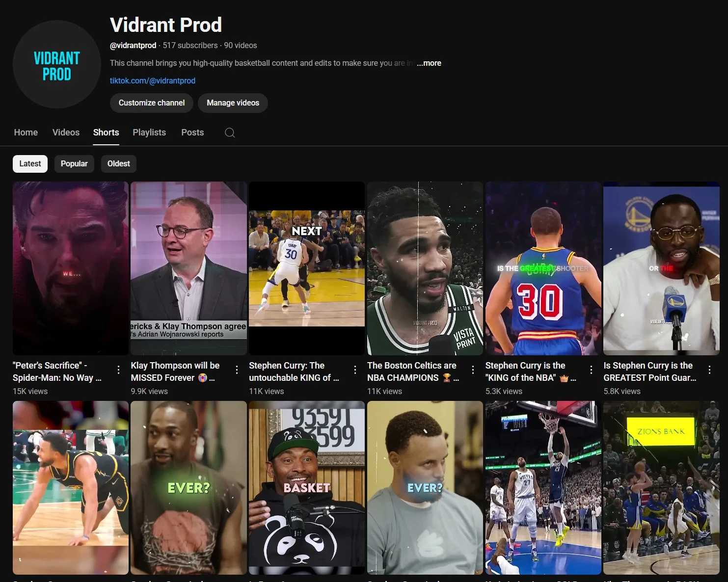Open options menu for Stephen Curry KING short
728x582 pixels.
(355, 369)
